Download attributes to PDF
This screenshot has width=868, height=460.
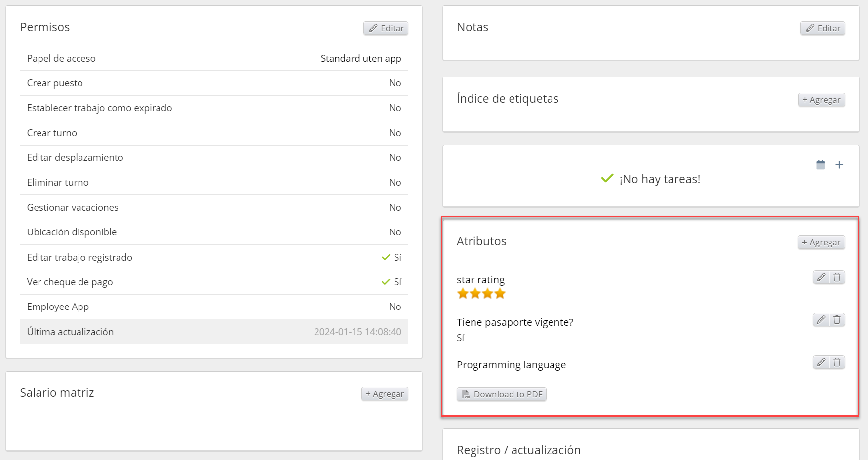coord(502,394)
